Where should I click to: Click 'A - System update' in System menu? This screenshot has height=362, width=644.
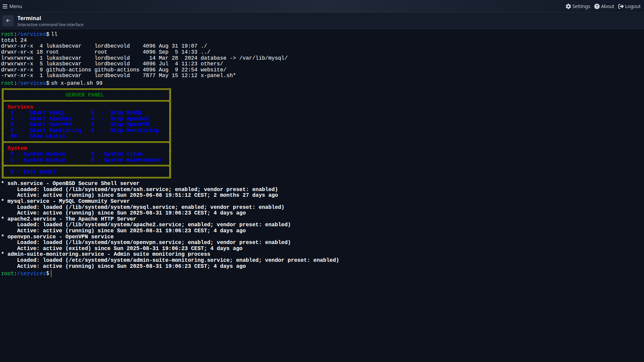38,154
